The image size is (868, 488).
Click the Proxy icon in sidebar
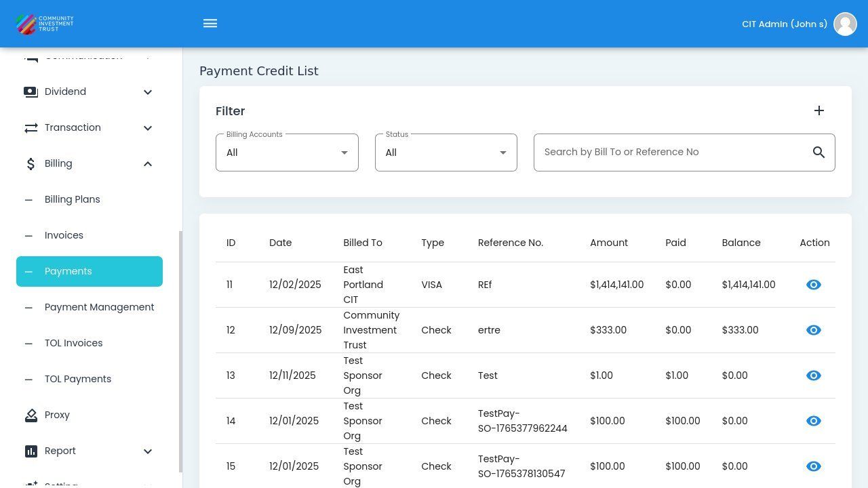tap(31, 415)
